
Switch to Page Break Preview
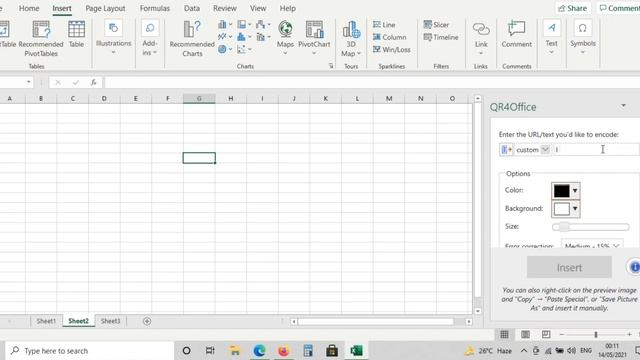click(x=546, y=334)
